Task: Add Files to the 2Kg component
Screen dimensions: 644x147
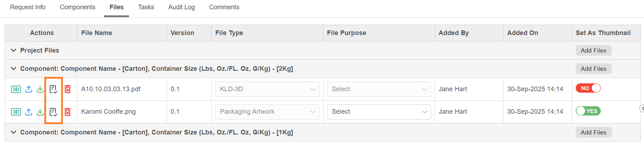Action: tap(593, 69)
